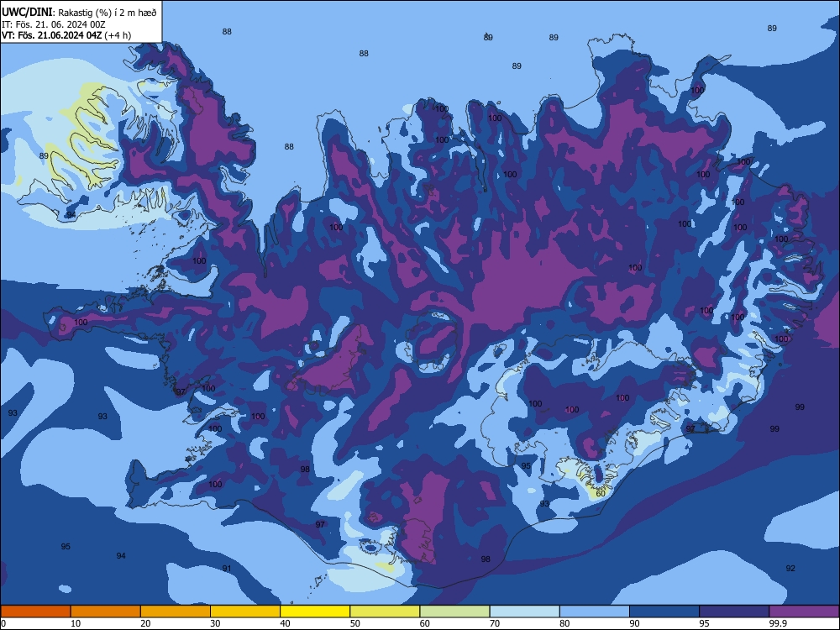Pick the 80–90 sky blue legend swatch

click(595, 612)
